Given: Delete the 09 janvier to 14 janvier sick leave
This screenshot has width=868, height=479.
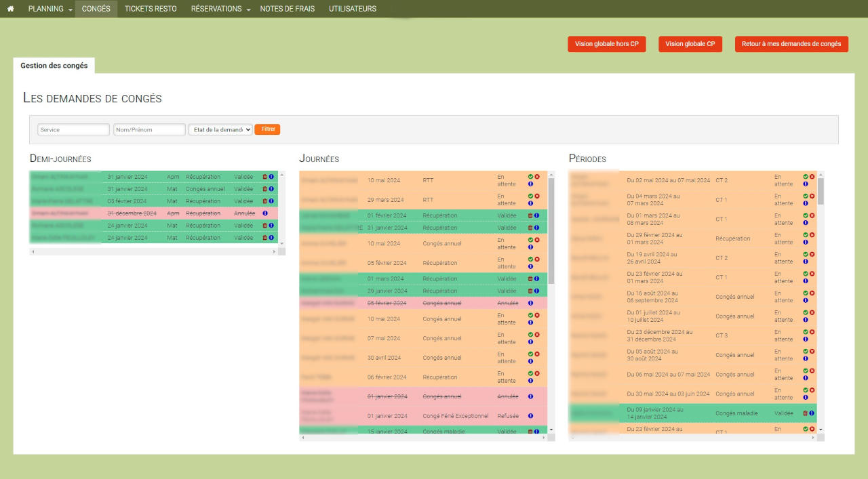Looking at the screenshot, I should (806, 413).
